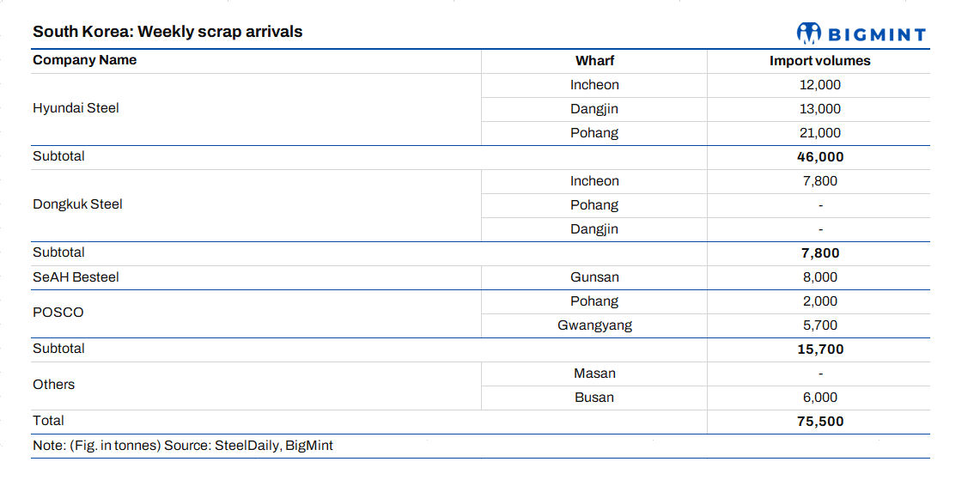The image size is (980, 480).
Task: Select the 75,500 total value
Action: 820,422
